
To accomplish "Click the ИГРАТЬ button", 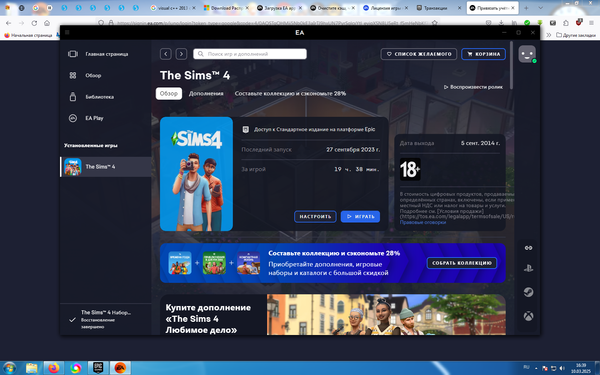I will click(360, 217).
